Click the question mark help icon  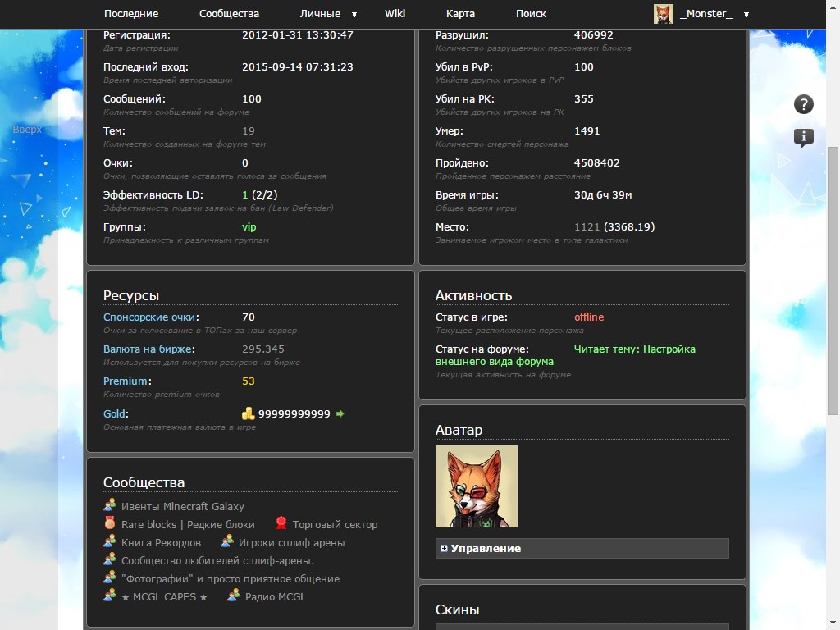[804, 104]
